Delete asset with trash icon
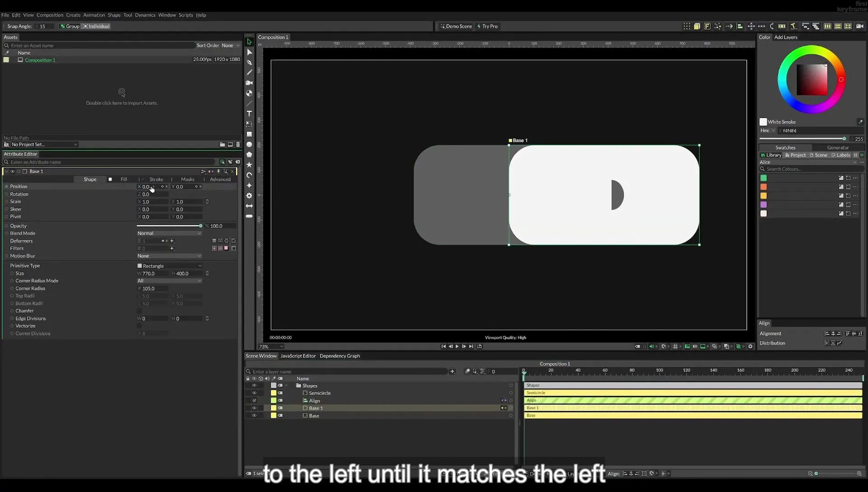The width and height of the screenshot is (868, 492). pos(238,145)
